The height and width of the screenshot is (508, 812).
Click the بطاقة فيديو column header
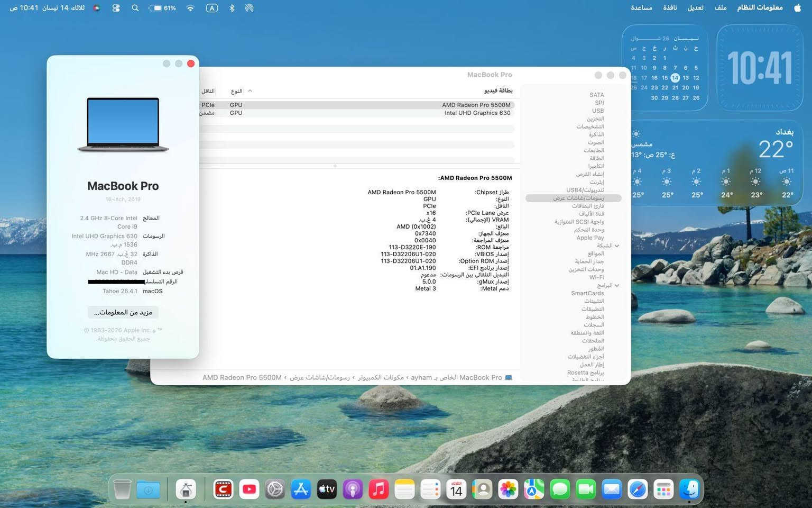pos(498,90)
